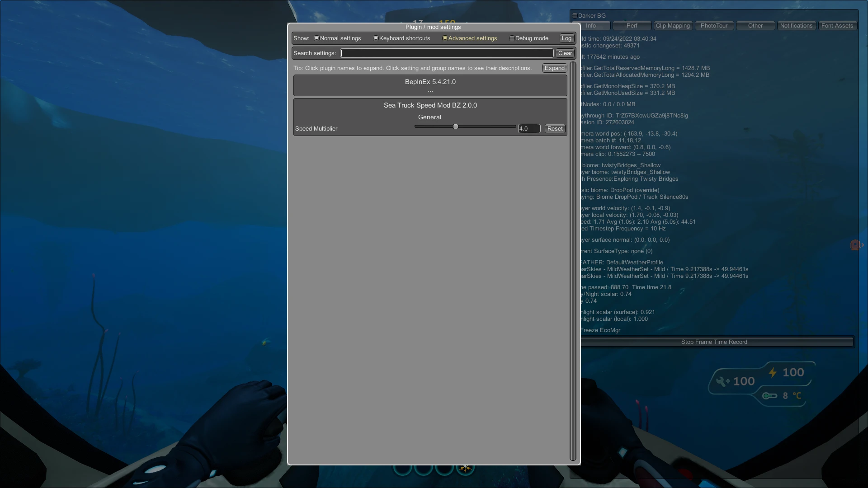The height and width of the screenshot is (488, 868).
Task: Click the lightning bolt power icon
Action: 773,373
